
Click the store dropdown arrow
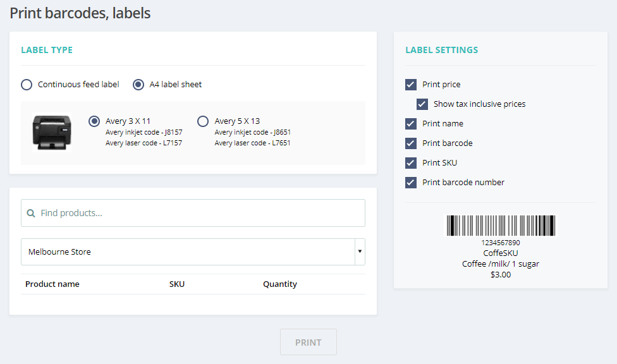[x=360, y=252]
